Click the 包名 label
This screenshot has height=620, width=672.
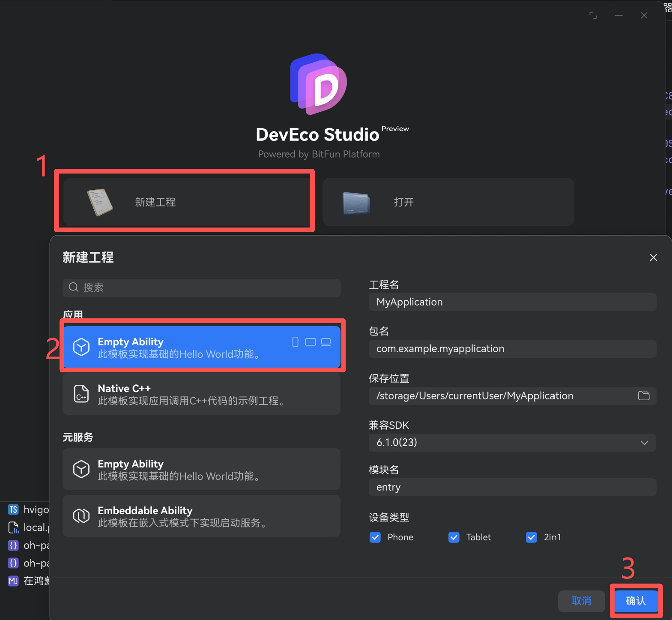point(379,331)
